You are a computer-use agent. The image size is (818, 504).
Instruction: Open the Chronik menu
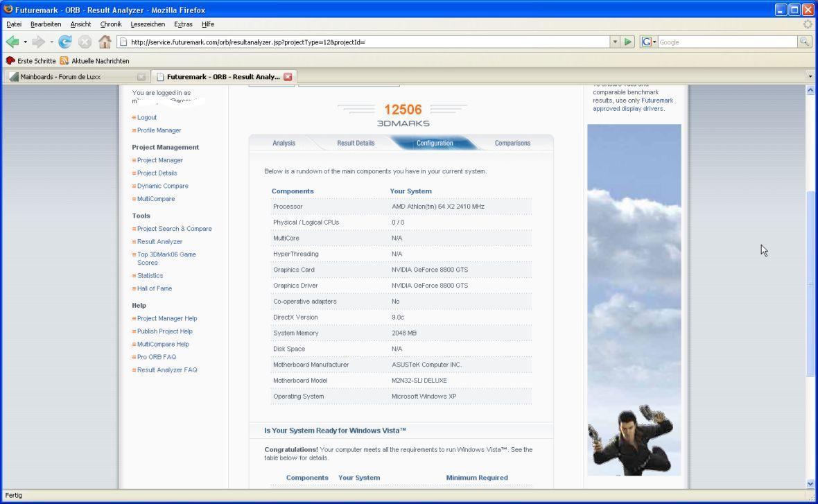(x=111, y=24)
